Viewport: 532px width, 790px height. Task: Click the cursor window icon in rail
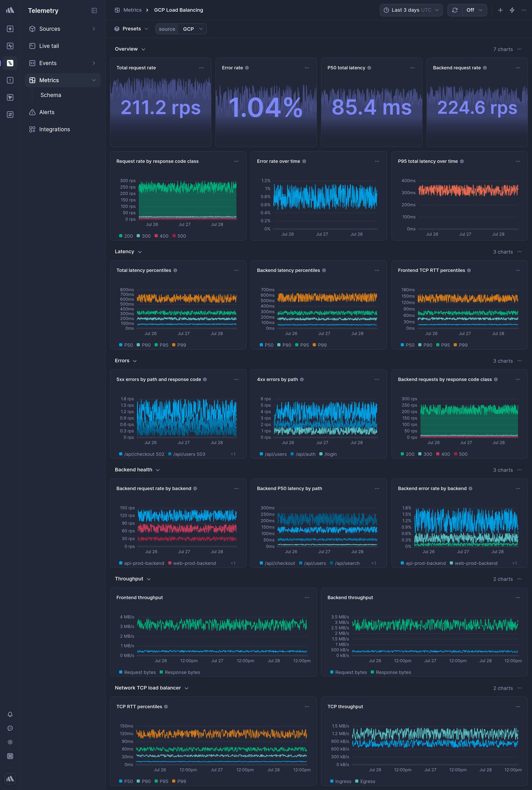[10, 97]
